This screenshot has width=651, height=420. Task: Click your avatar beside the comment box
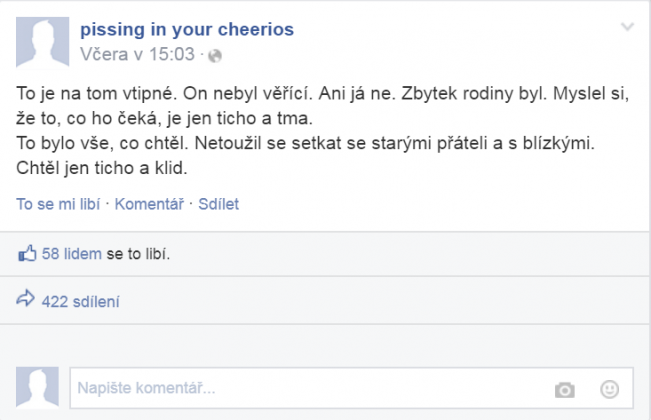coord(39,387)
